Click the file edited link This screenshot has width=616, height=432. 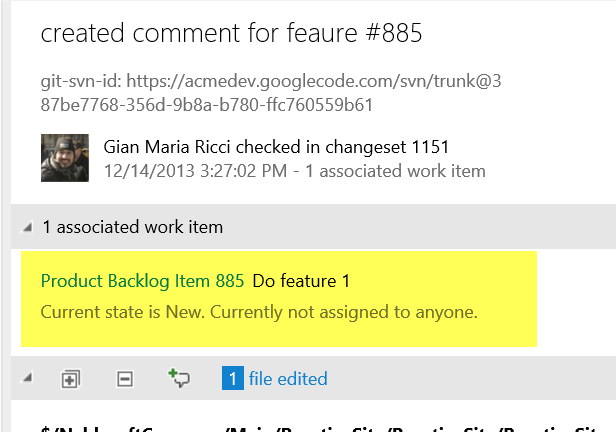tap(287, 379)
